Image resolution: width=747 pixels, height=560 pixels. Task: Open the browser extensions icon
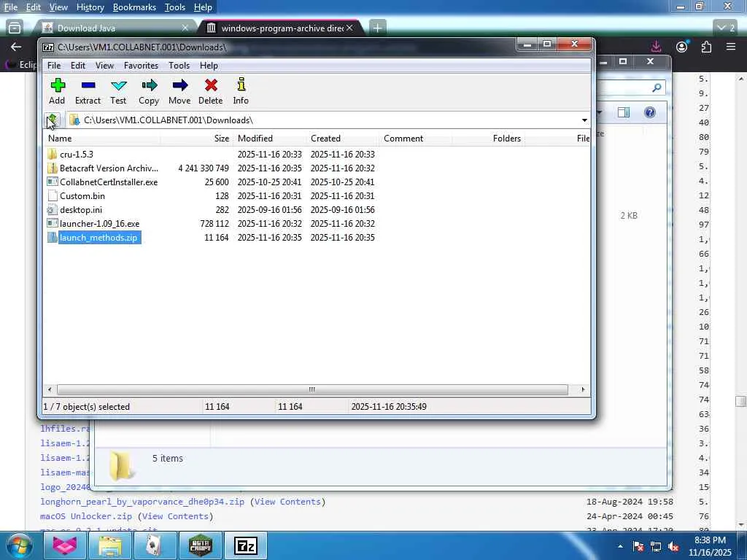(706, 47)
